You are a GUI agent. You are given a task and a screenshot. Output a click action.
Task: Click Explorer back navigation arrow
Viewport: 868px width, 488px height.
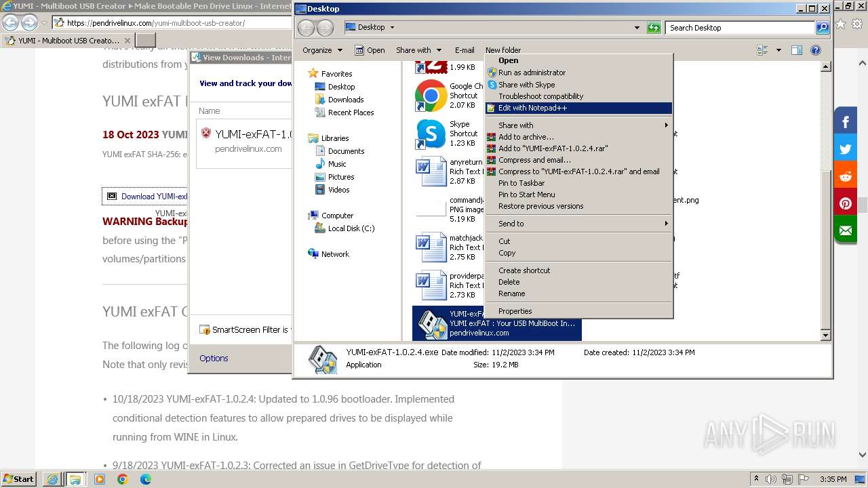point(307,28)
